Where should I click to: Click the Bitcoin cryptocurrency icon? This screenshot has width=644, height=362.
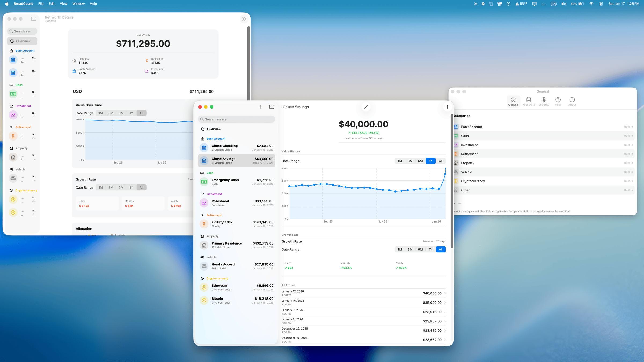tap(204, 300)
